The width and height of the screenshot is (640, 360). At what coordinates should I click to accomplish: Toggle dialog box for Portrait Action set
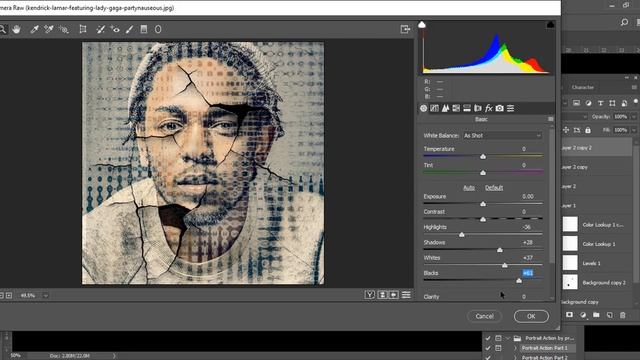point(498,338)
